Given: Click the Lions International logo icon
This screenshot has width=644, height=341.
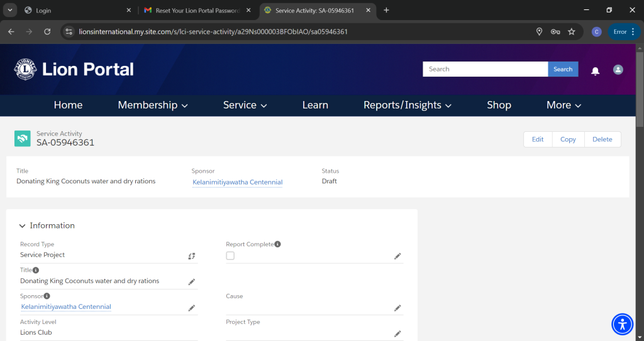Looking at the screenshot, I should [x=25, y=69].
